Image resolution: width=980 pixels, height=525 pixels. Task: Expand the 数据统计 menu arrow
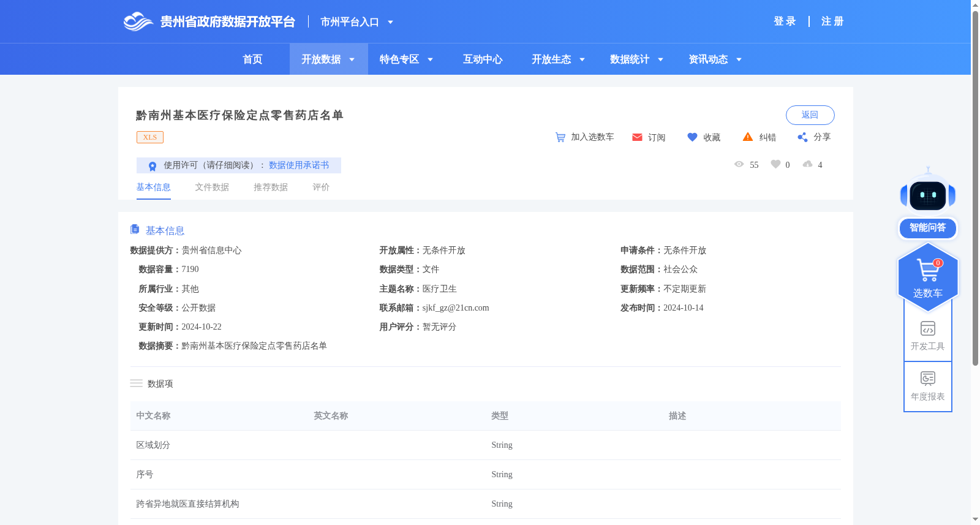(661, 59)
